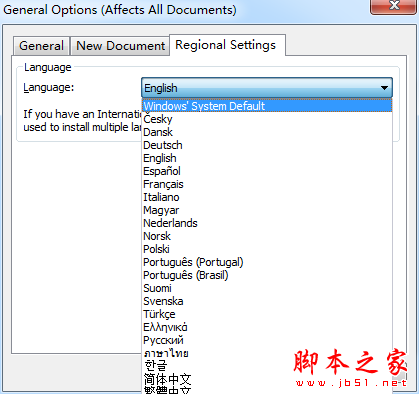Select Polski language entry
419x394 pixels.
tap(267, 249)
